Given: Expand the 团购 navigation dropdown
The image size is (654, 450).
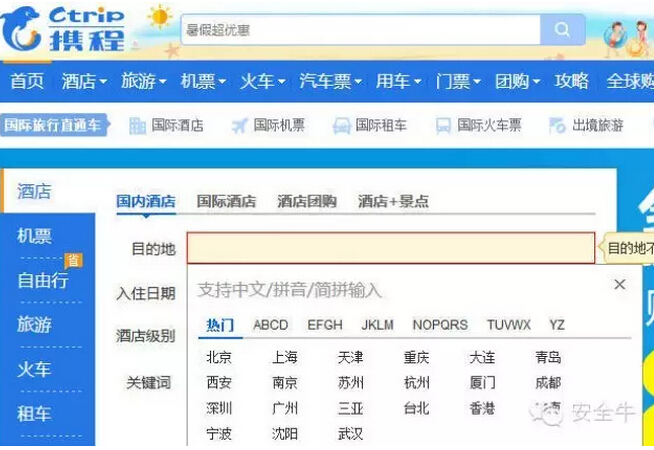Looking at the screenshot, I should click(x=517, y=81).
